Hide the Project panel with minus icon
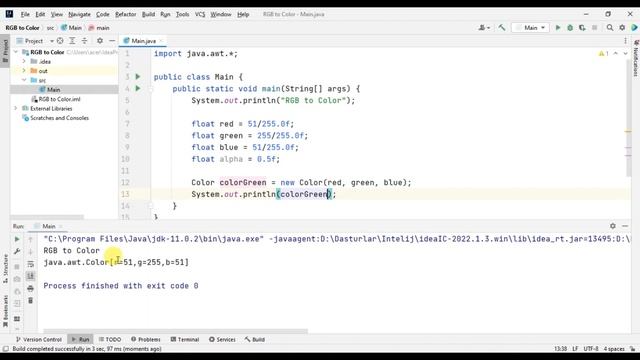 click(112, 41)
